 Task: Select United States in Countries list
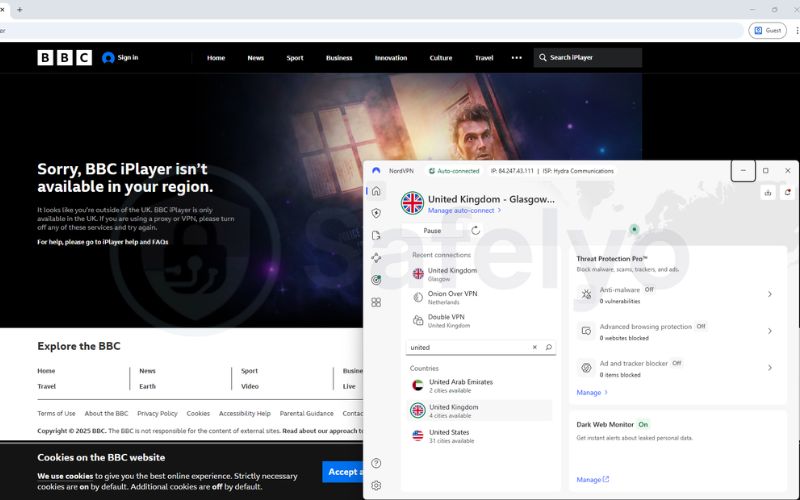[480, 436]
